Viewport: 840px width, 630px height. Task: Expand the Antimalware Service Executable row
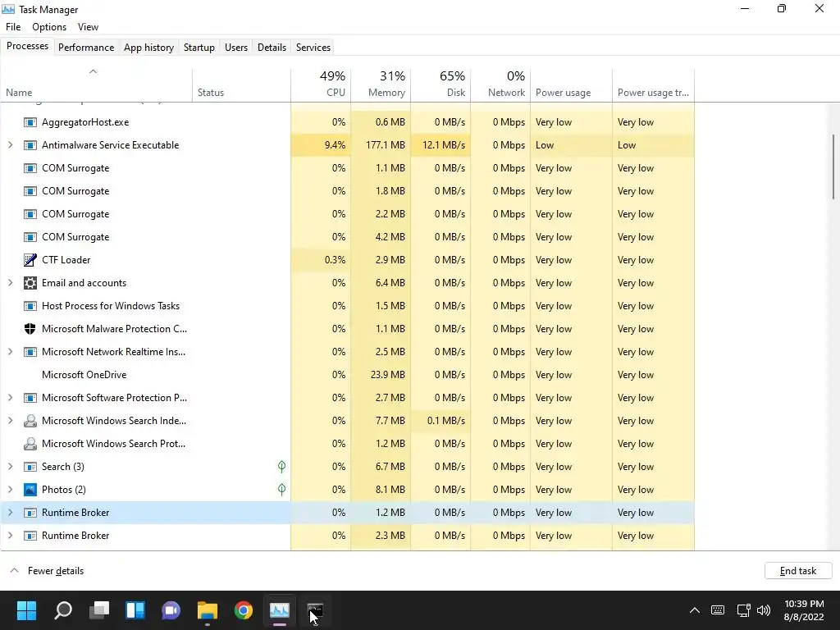pyautogui.click(x=10, y=145)
